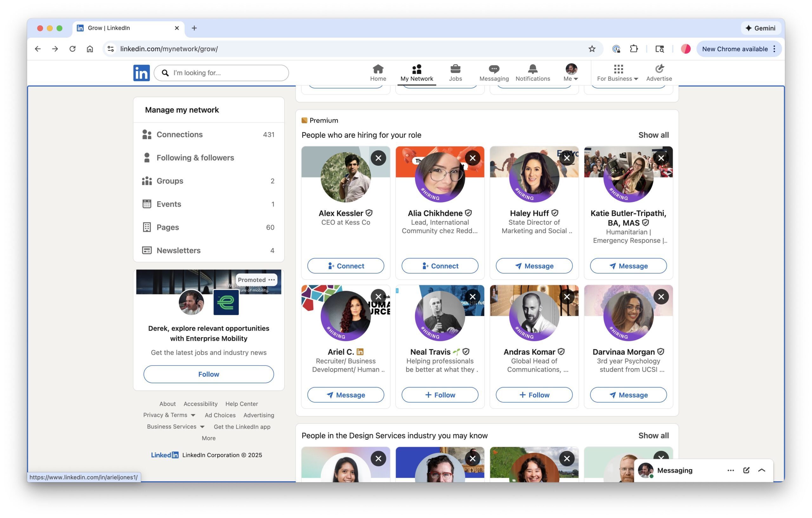Open Connections in Manage my network
This screenshot has height=518, width=812.
pyautogui.click(x=180, y=134)
